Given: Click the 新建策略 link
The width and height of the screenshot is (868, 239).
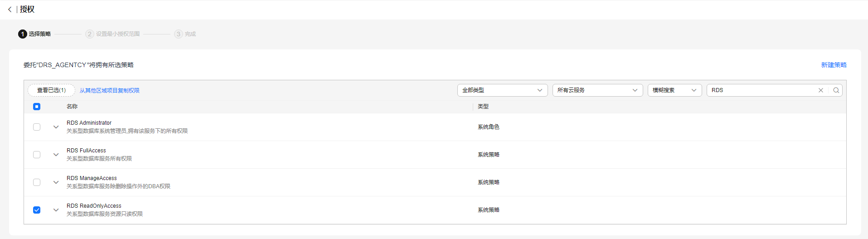Looking at the screenshot, I should pyautogui.click(x=834, y=65).
